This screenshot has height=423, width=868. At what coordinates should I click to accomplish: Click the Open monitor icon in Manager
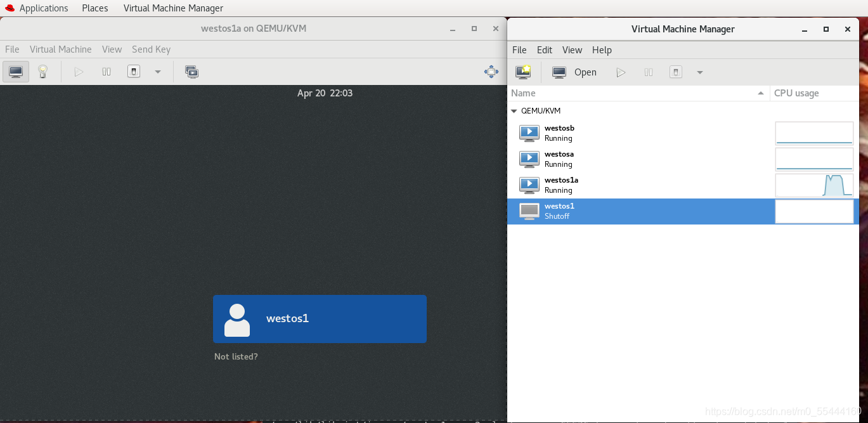(559, 72)
